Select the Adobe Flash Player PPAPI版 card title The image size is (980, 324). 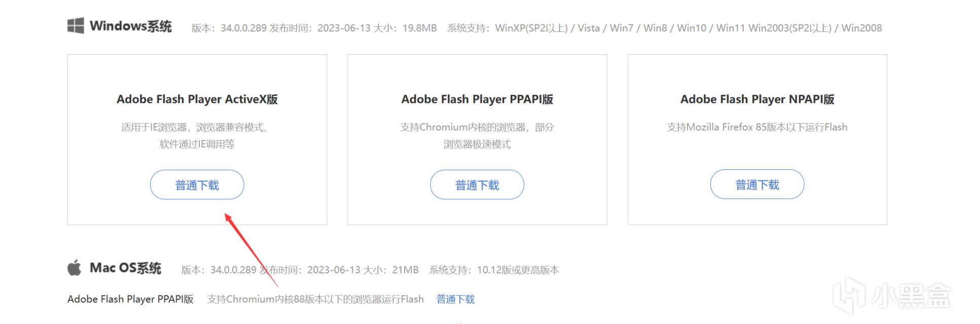click(x=477, y=99)
